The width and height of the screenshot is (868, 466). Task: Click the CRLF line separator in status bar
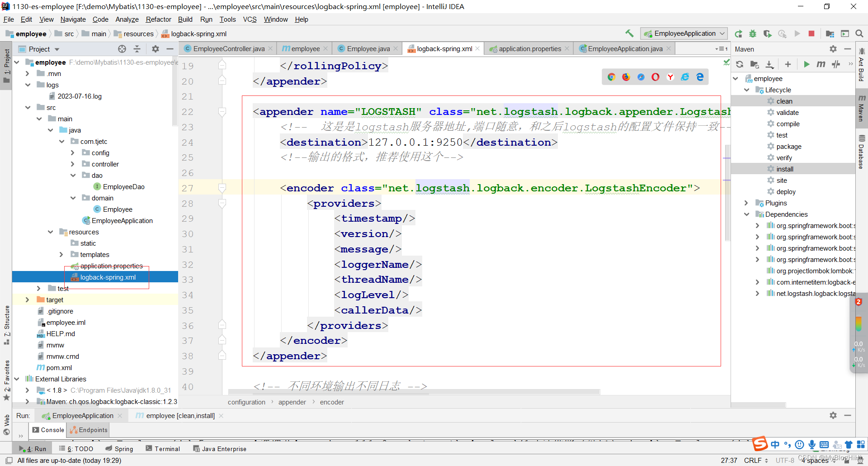click(756, 461)
